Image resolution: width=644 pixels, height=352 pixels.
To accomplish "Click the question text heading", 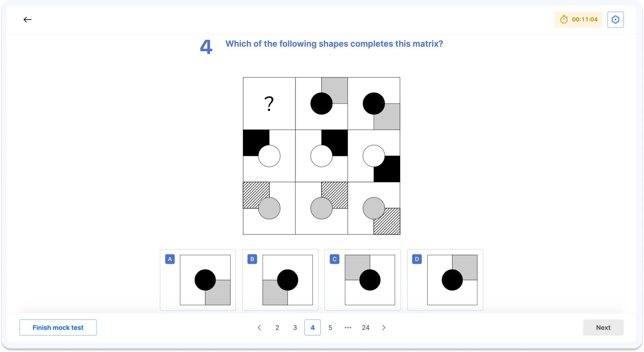I will [x=334, y=44].
